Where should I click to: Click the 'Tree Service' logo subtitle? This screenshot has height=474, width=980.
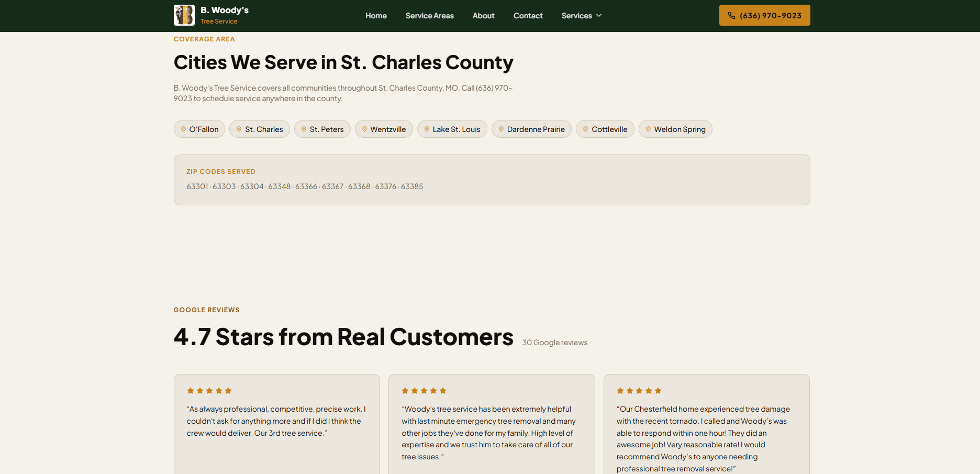tap(219, 21)
